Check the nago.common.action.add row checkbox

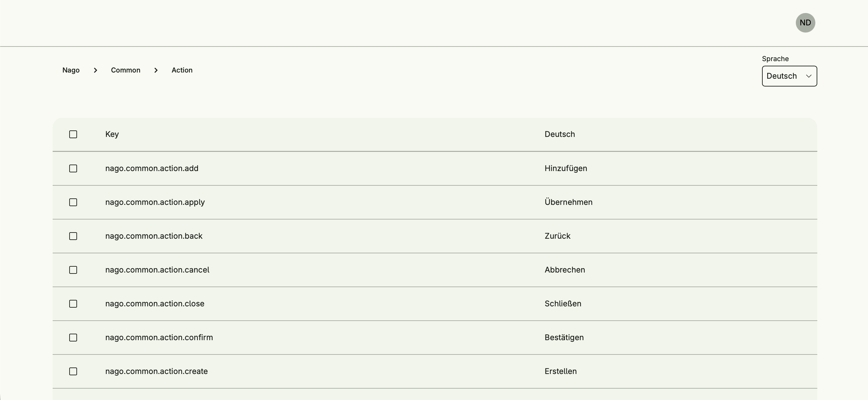(x=73, y=168)
